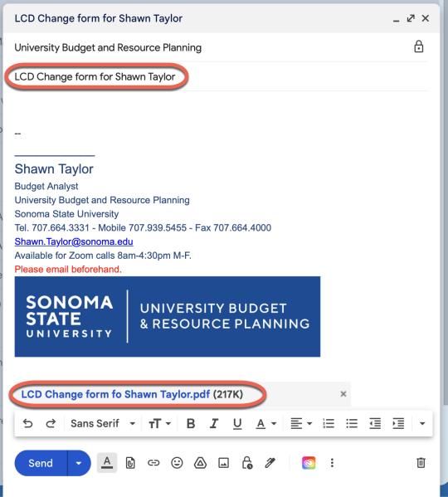This screenshot has height=497, width=448.
Task: Click 'Available for Zoom calls' line
Action: point(103,256)
